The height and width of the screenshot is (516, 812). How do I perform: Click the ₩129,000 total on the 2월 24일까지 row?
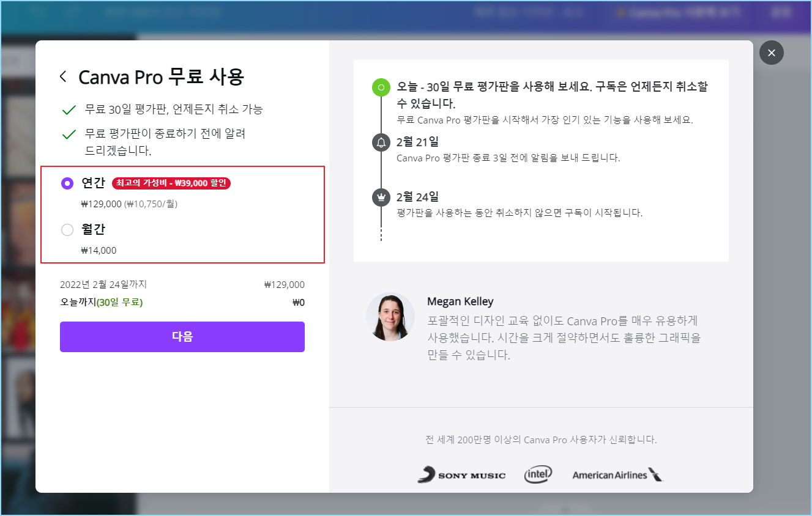pyautogui.click(x=285, y=284)
